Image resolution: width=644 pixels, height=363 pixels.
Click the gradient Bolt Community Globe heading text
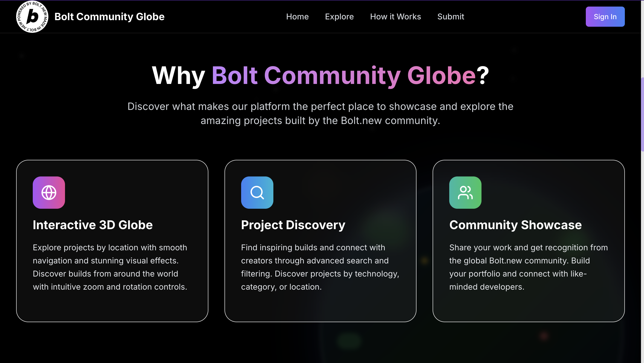[x=344, y=76]
